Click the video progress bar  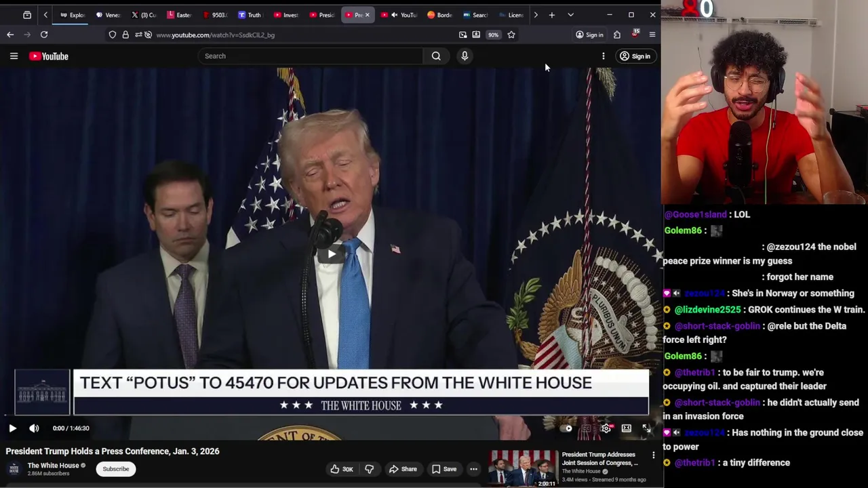[328, 416]
